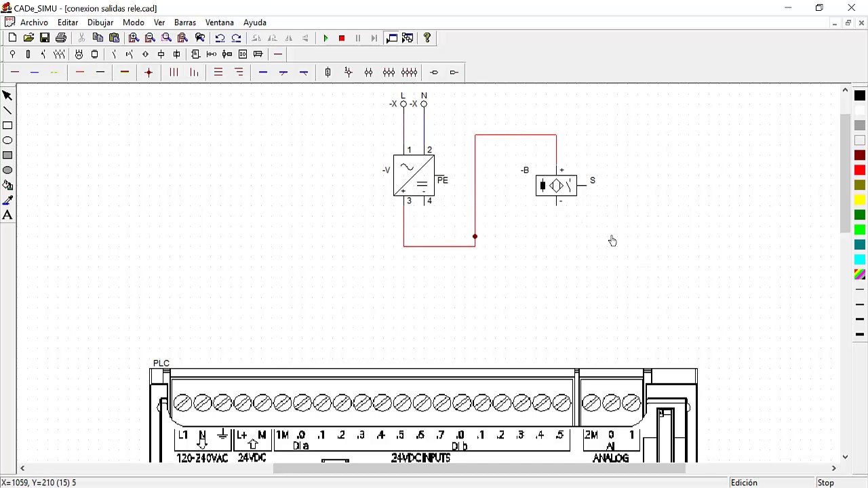Click the 24VDC INPUTS label
This screenshot has width=868, height=488.
tap(420, 458)
